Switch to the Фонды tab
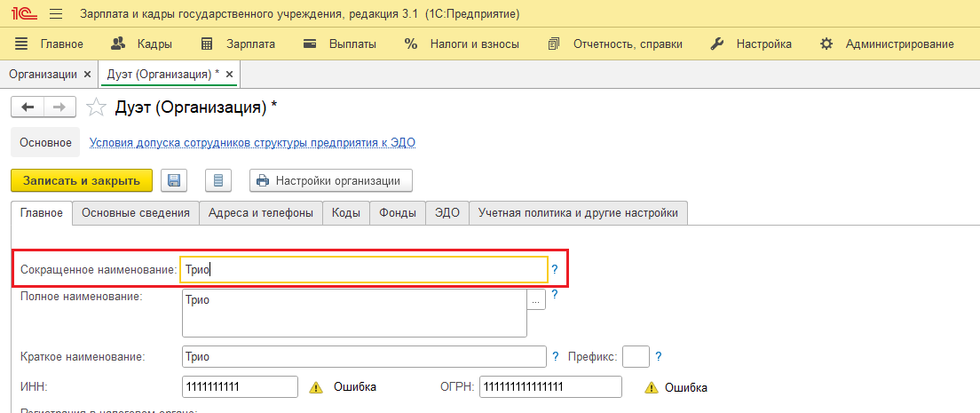980x413 pixels. (x=398, y=213)
